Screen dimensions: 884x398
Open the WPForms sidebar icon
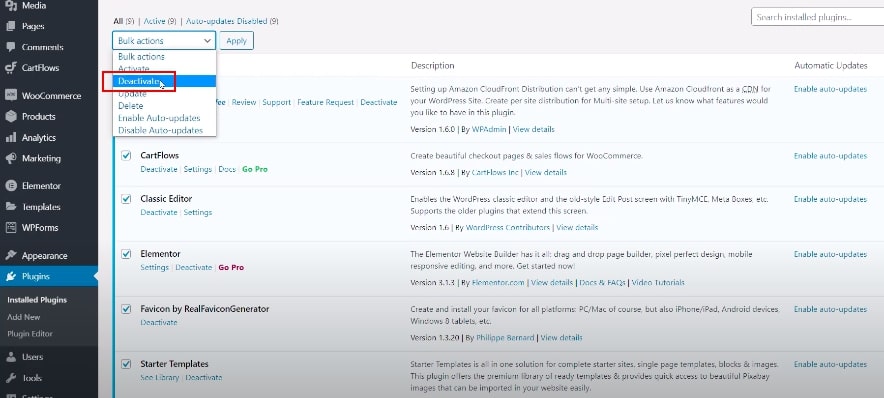[x=11, y=228]
